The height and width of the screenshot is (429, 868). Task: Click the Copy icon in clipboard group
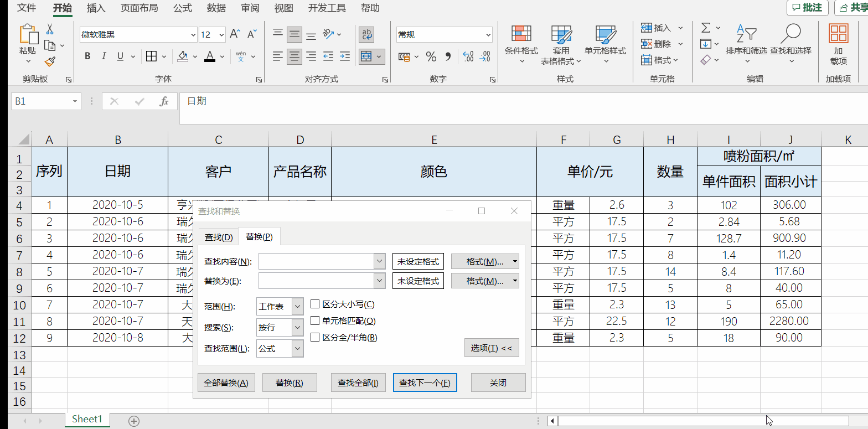tap(49, 45)
